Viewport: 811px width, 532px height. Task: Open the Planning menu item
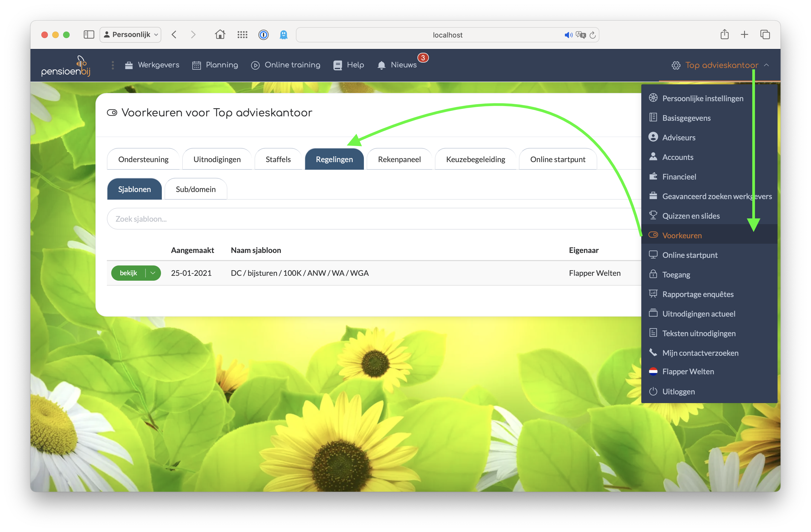coord(215,65)
